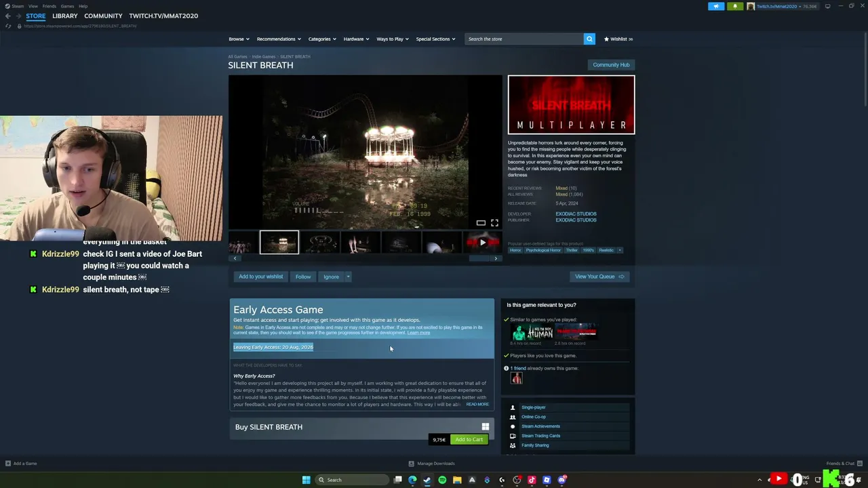868x488 pixels.
Task: Click View Your Queue button
Action: point(599,277)
